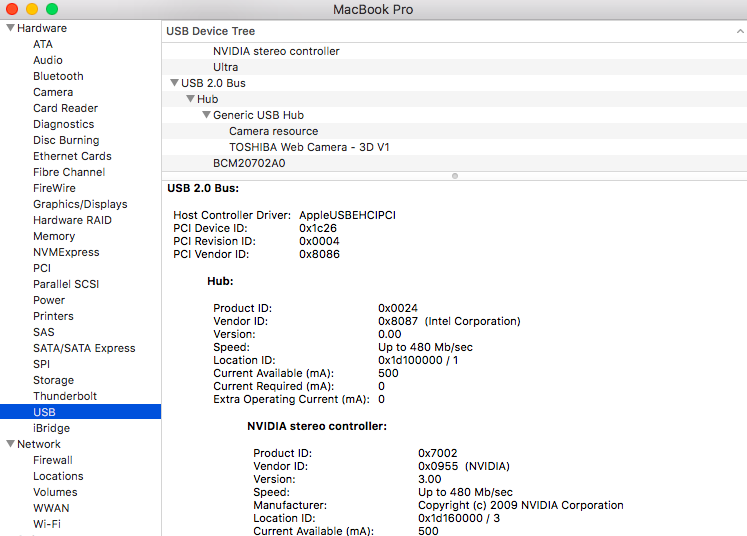Click AppleUSBEHCIPCI driver value
Viewport: 747px width, 536px height.
click(x=347, y=215)
